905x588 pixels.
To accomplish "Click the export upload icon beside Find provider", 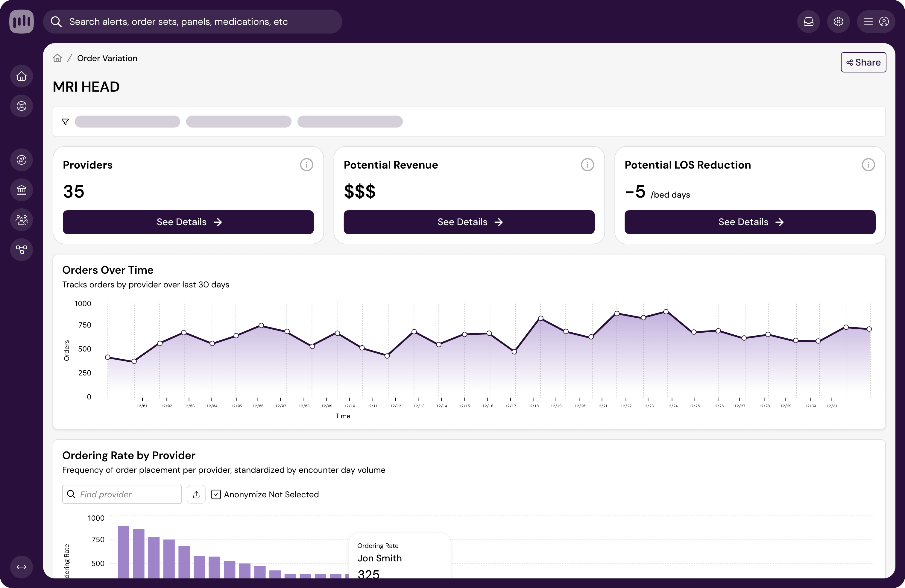I will coord(196,494).
